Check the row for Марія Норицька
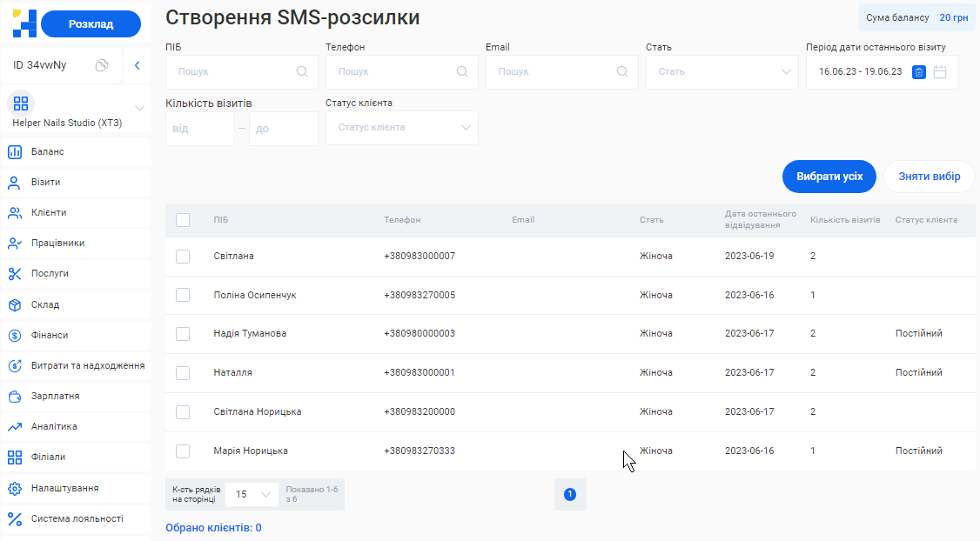This screenshot has height=541, width=980. pyautogui.click(x=183, y=451)
